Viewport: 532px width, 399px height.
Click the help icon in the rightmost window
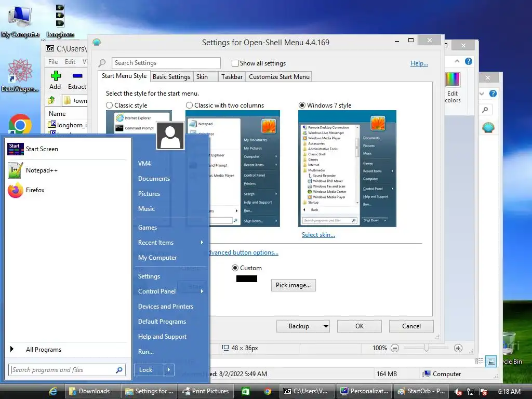(493, 94)
